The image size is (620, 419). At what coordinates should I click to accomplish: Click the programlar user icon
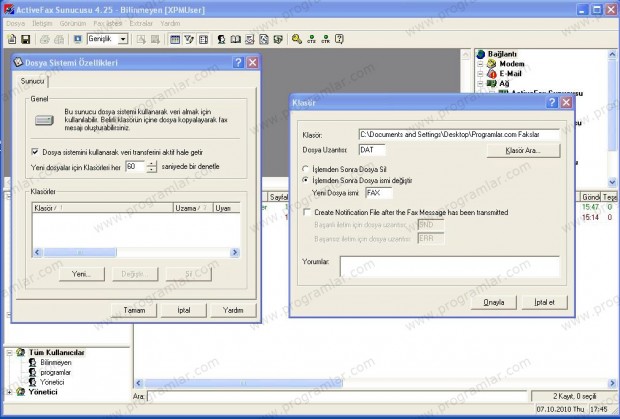pos(32,372)
